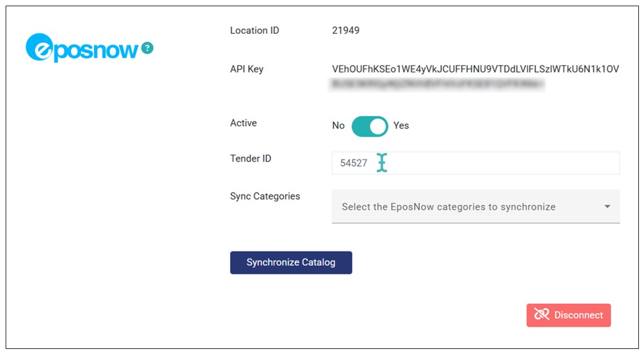Click the broken-link icon on Disconnect
The image size is (644, 354).
(x=542, y=314)
